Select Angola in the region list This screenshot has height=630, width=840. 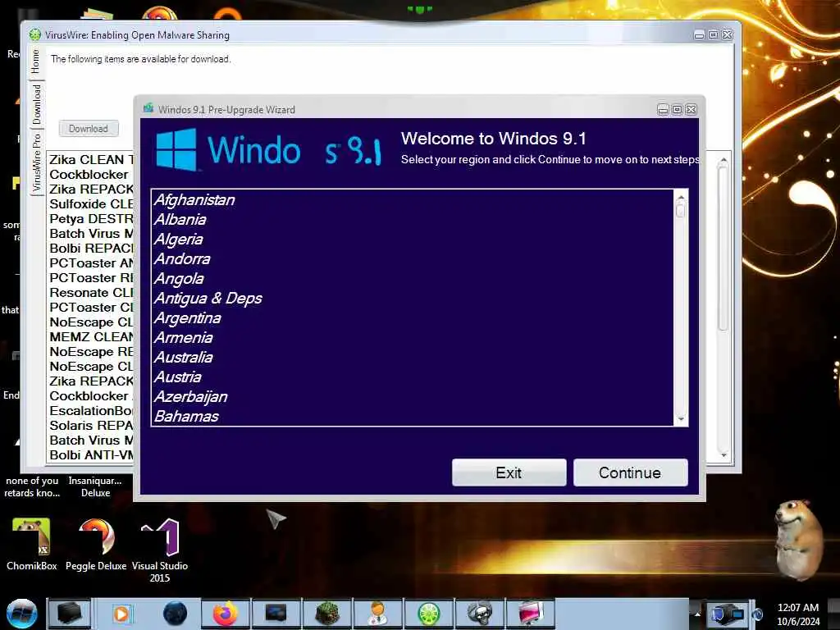click(413, 279)
